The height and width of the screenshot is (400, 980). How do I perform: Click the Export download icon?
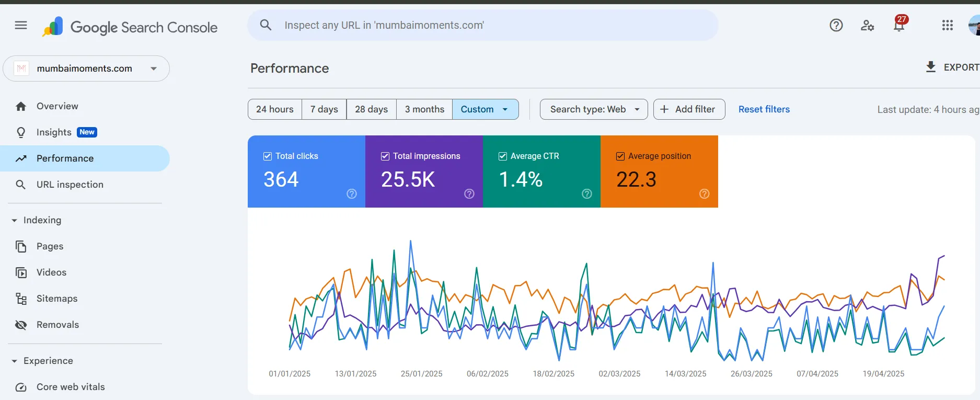[x=931, y=67]
